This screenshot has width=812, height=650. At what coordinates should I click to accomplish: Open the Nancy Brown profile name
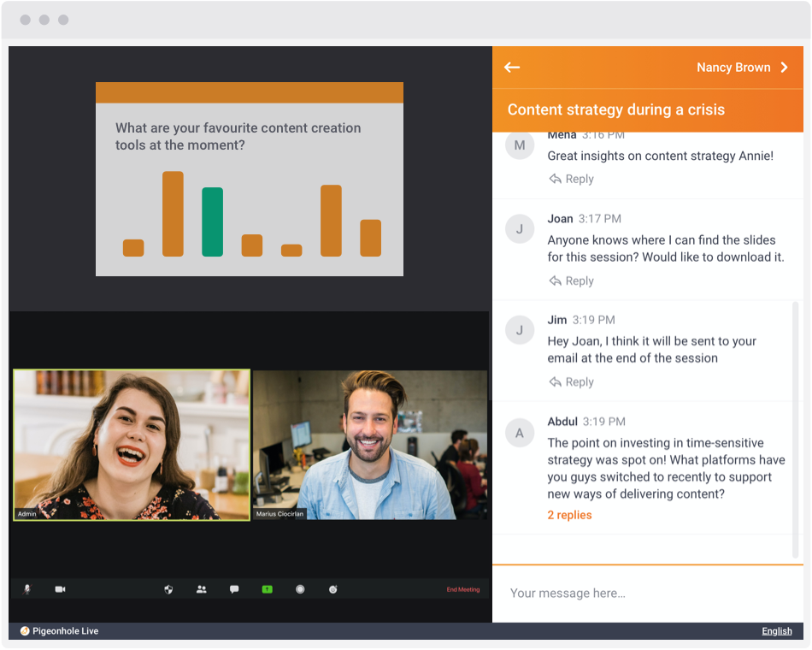(x=733, y=68)
